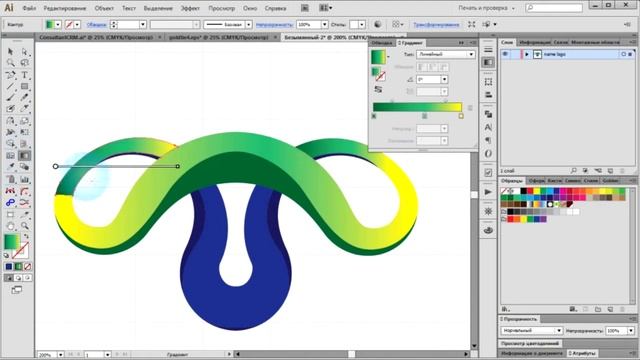The image size is (640, 360).
Task: Open the blend mode dropdown in Transparency
Action: [531, 331]
